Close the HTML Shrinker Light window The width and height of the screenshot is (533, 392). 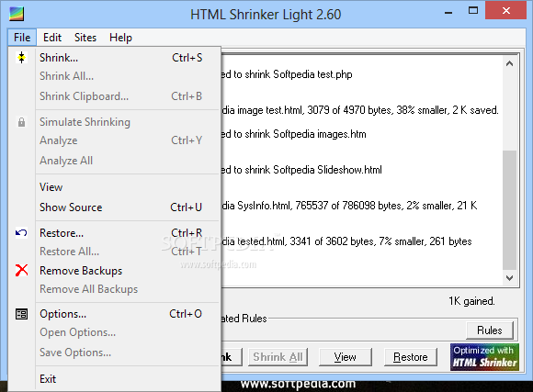(506, 10)
